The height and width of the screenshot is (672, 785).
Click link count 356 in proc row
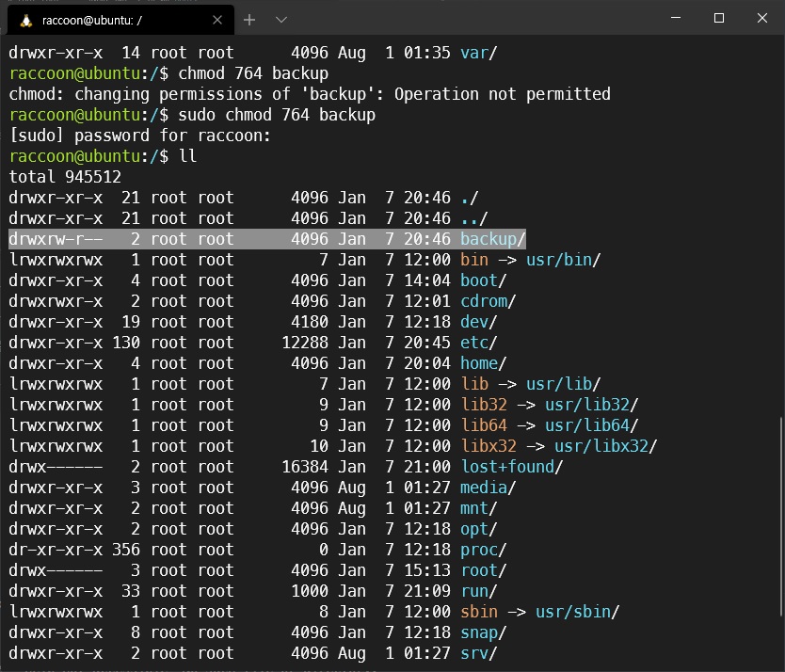126,550
